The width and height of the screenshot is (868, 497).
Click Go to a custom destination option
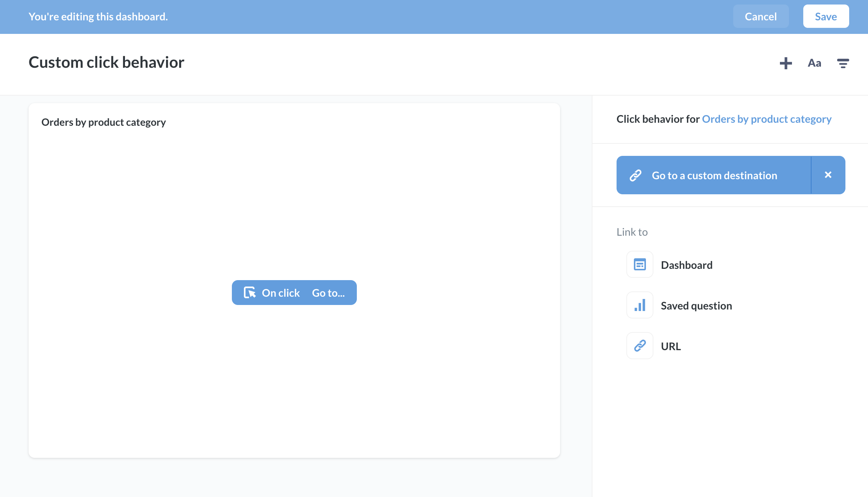[714, 175]
